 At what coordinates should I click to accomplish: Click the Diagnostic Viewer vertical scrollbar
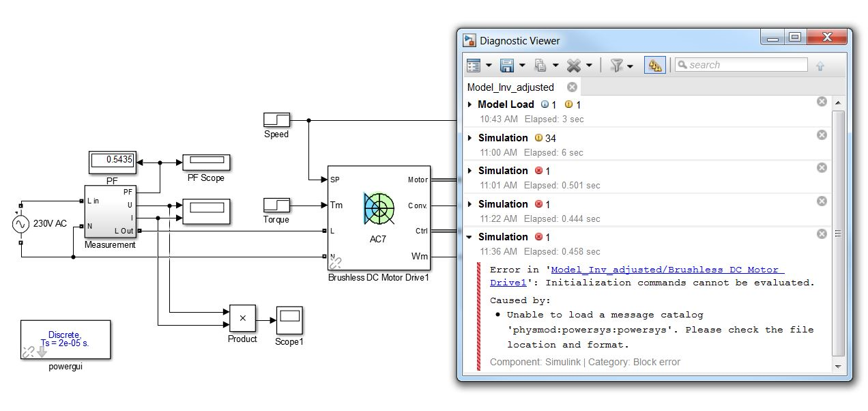(839, 232)
